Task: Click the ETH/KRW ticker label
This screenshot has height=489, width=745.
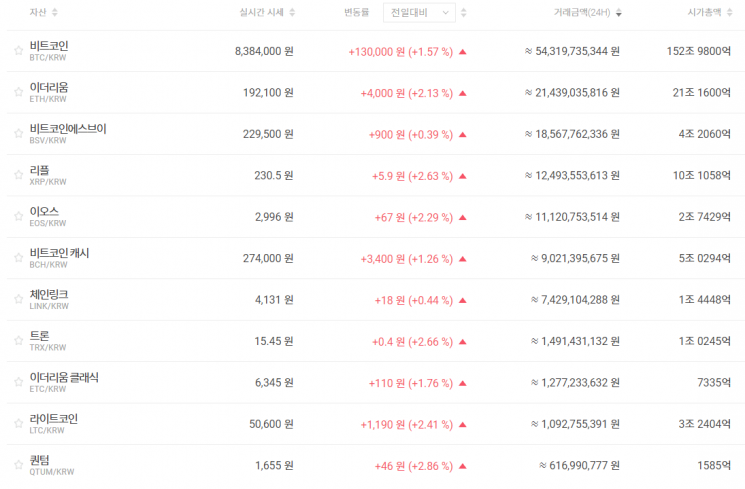Action: coord(48,99)
